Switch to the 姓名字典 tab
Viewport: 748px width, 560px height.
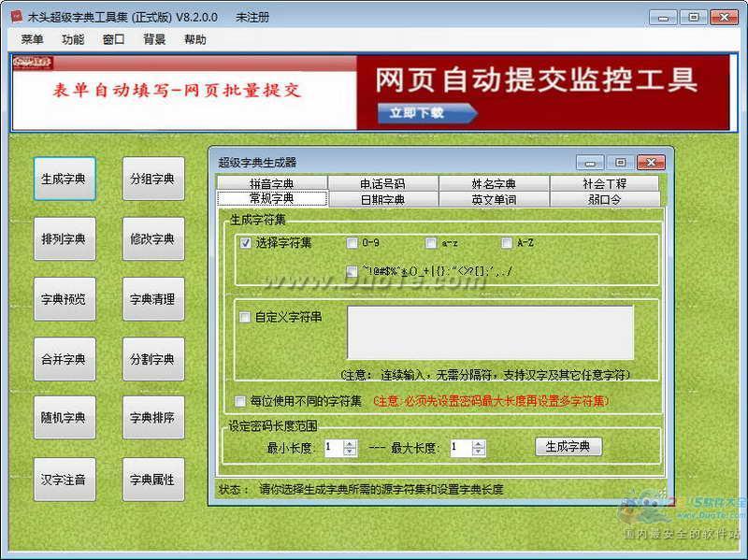(494, 183)
